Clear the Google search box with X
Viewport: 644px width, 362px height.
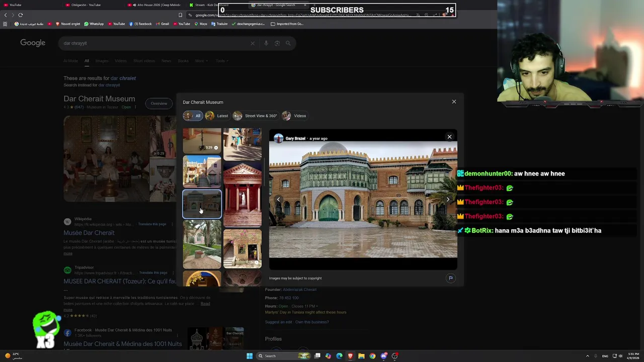[x=253, y=43]
